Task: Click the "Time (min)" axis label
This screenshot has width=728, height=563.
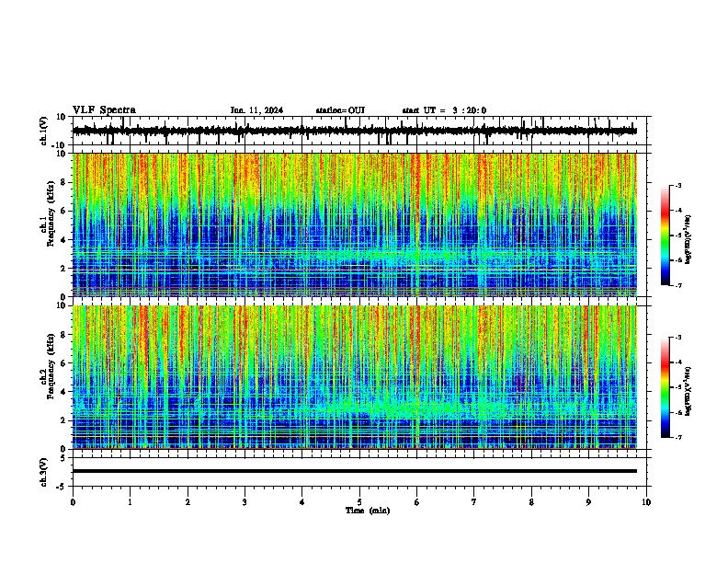Action: click(x=368, y=511)
